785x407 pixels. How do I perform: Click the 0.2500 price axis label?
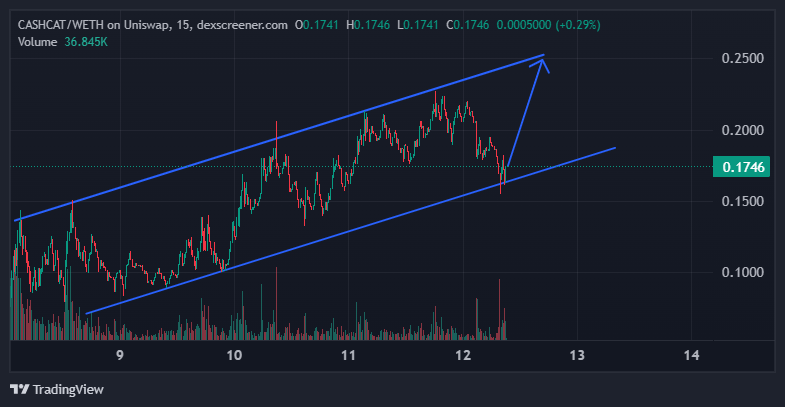pos(742,58)
